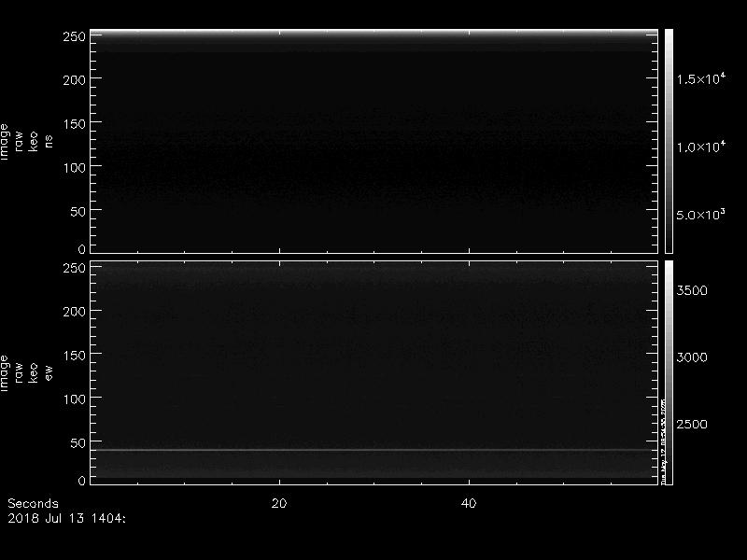Click the rotated timestamp beside lower colorbar
This screenshot has height=560, width=747.
point(663,441)
